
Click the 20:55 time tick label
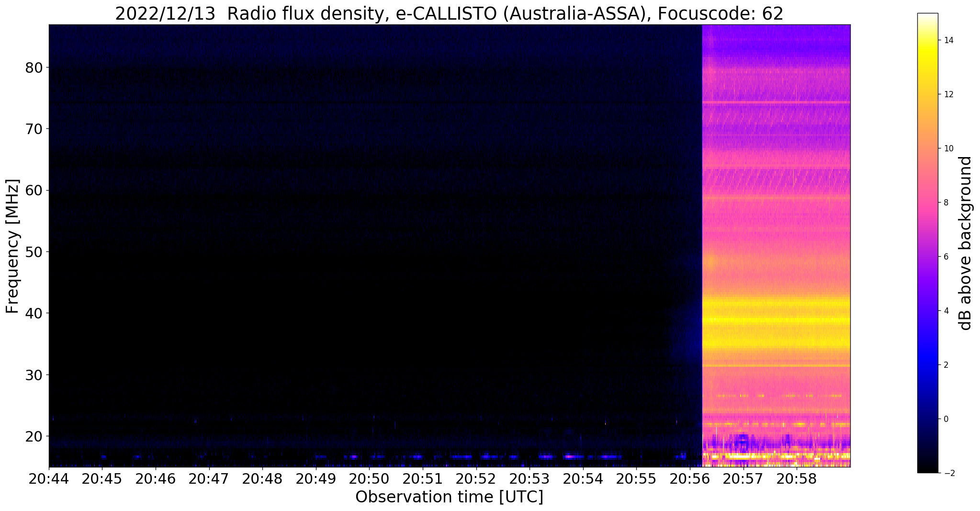pyautogui.click(x=636, y=478)
